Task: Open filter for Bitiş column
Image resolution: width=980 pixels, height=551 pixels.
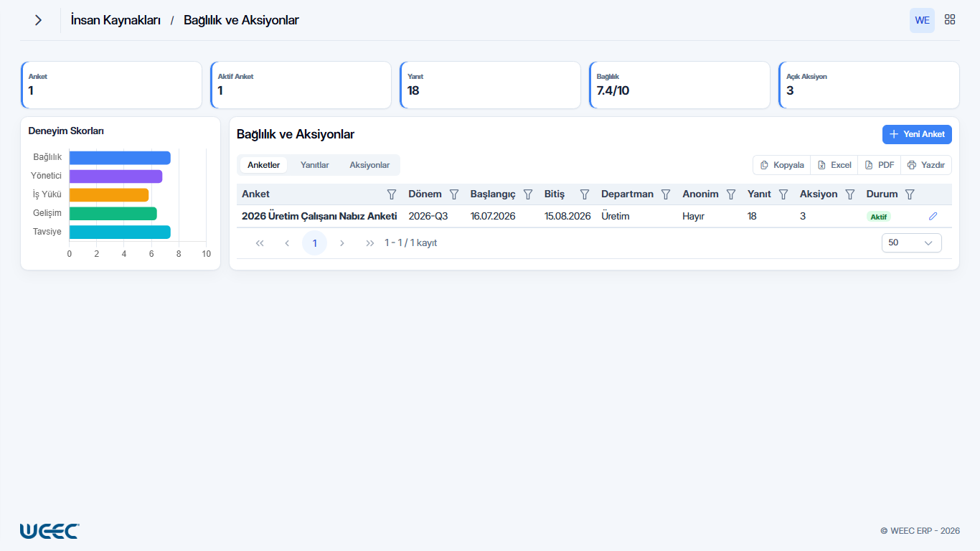Action: tap(585, 194)
